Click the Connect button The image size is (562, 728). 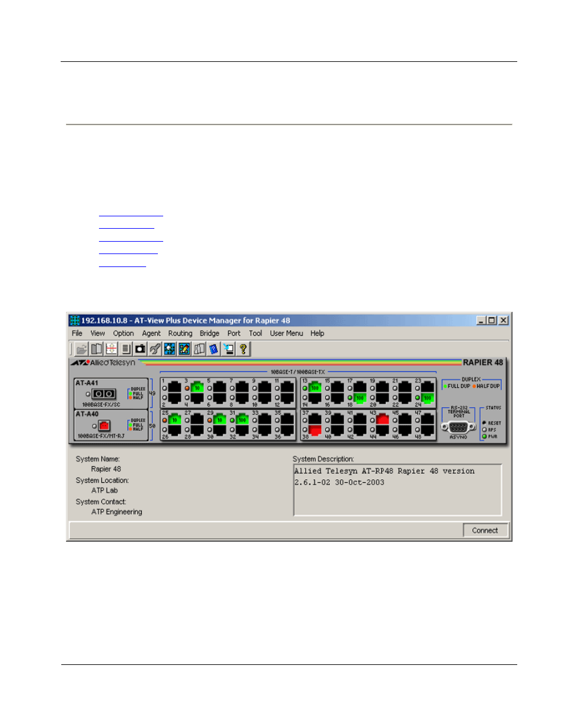485,531
